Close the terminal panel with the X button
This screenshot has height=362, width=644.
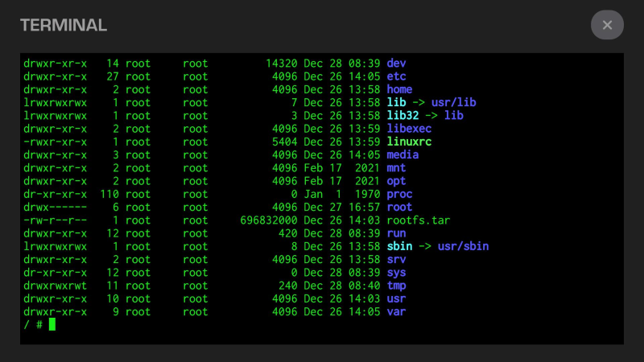click(x=607, y=25)
